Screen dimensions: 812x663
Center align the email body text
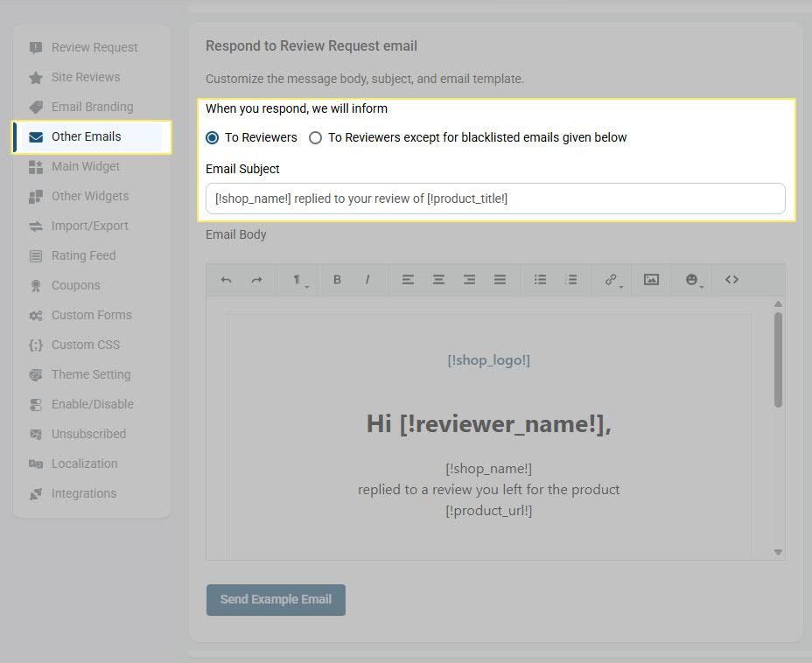438,279
